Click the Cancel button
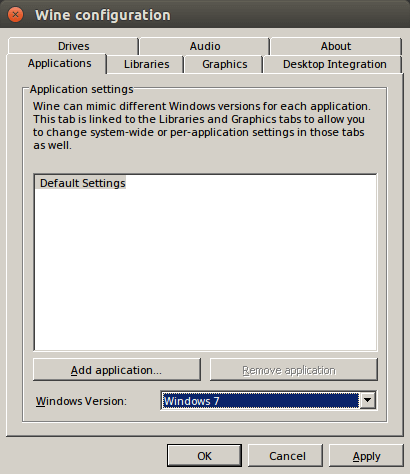The image size is (410, 474). tap(285, 456)
